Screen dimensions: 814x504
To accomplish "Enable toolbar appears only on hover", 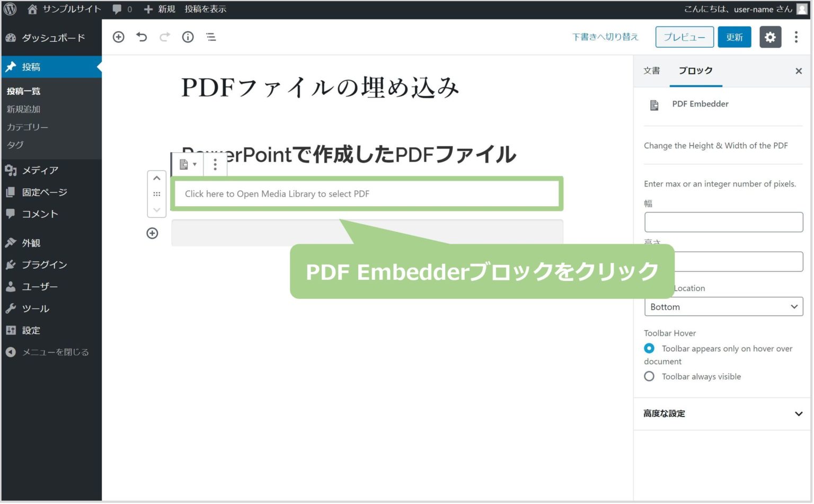I will [x=649, y=348].
